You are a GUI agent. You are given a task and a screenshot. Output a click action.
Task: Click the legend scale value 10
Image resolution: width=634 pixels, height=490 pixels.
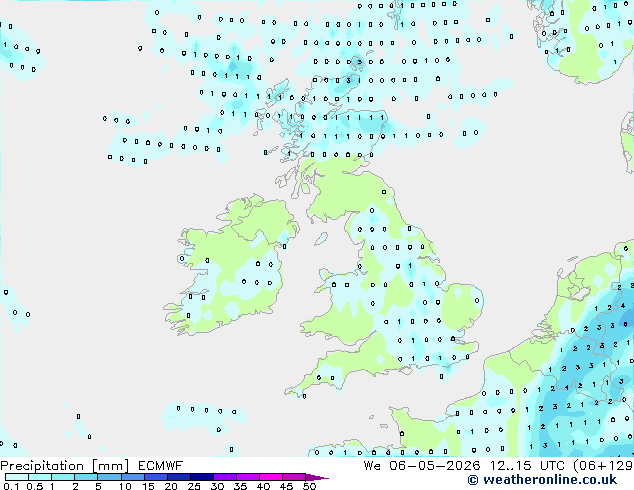pyautogui.click(x=125, y=486)
